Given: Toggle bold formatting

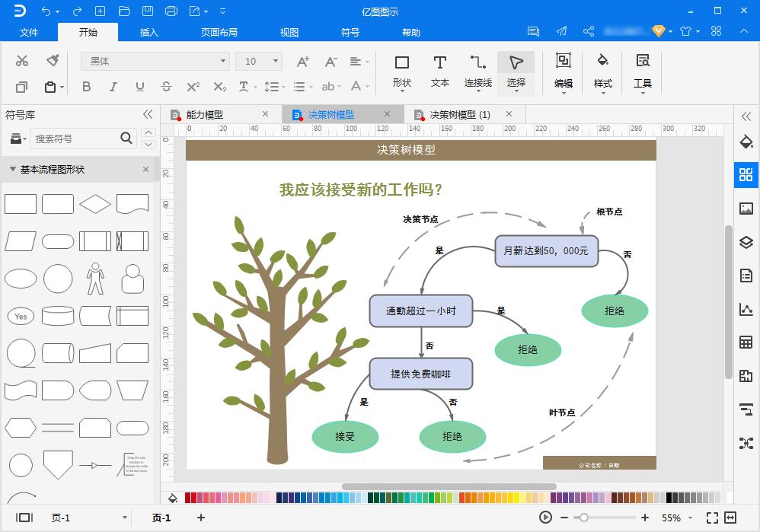Looking at the screenshot, I should pyautogui.click(x=87, y=87).
